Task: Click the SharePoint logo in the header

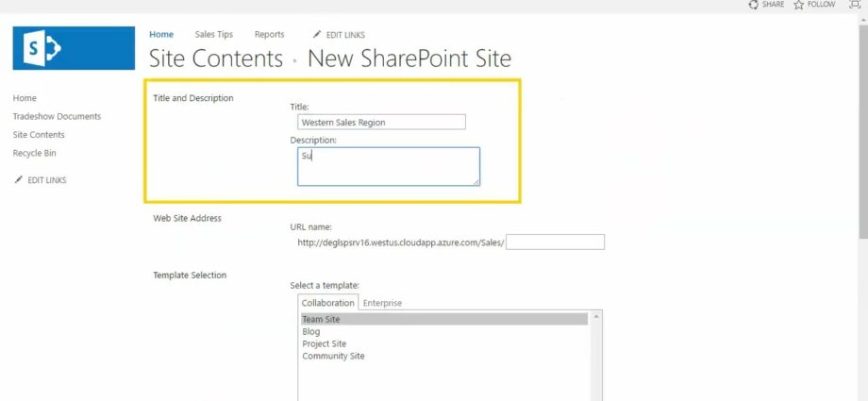Action: click(74, 48)
